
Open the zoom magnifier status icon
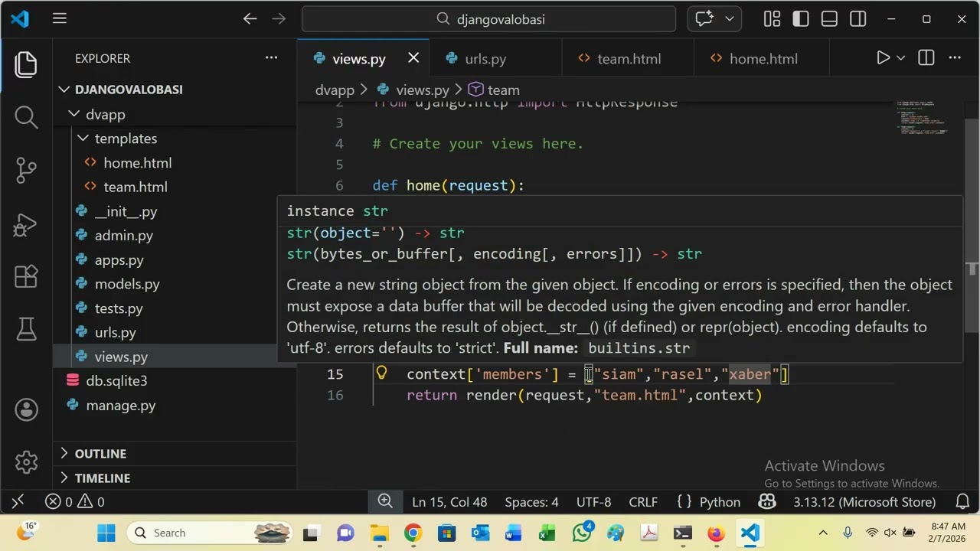385,502
